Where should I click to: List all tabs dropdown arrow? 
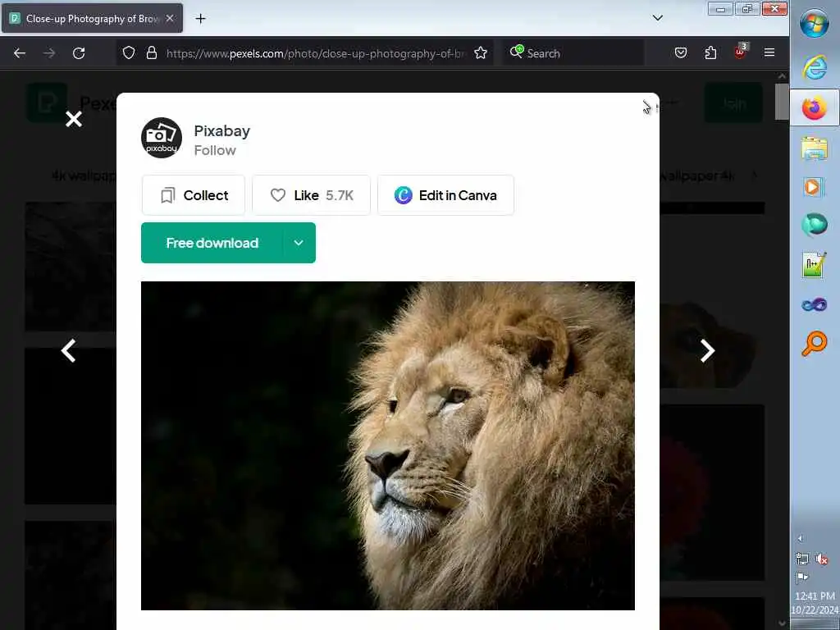coord(658,18)
